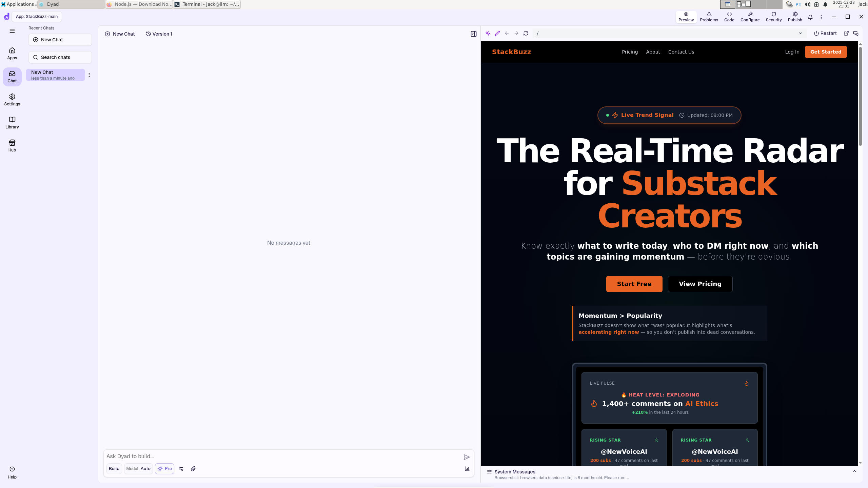The height and width of the screenshot is (488, 868).
Task: Select the New Chat entry in recent chats
Action: point(55,75)
